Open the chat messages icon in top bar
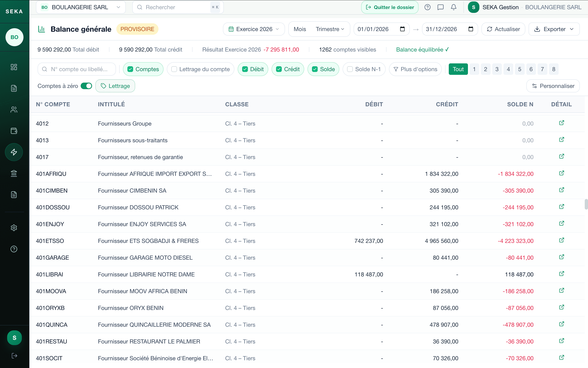This screenshot has height=368, width=588. point(441,7)
